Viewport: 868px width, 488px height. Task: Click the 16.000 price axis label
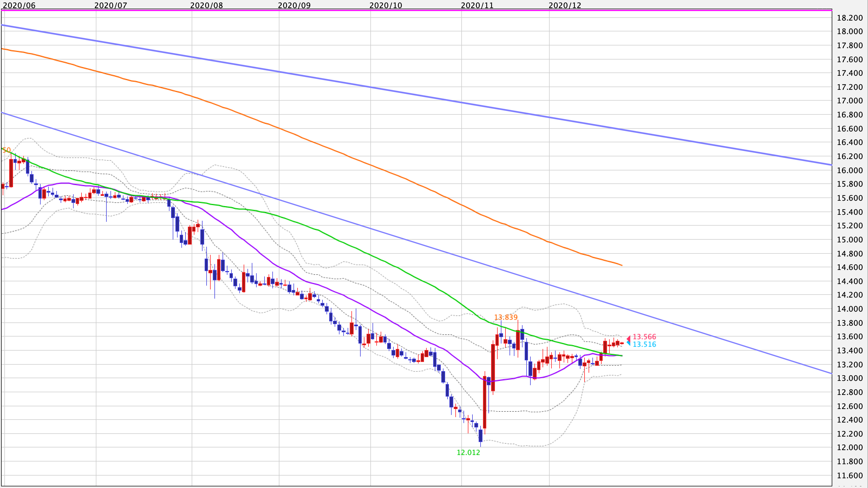pos(850,171)
